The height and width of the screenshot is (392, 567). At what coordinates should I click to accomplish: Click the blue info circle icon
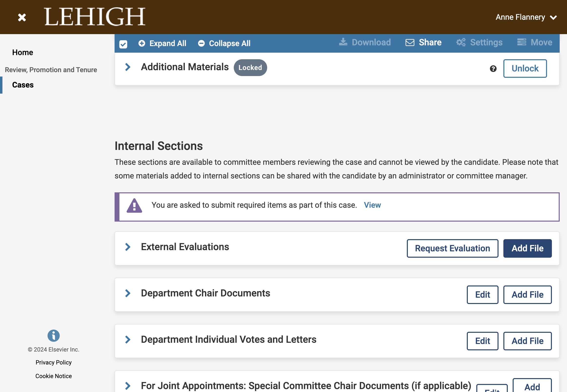[54, 336]
